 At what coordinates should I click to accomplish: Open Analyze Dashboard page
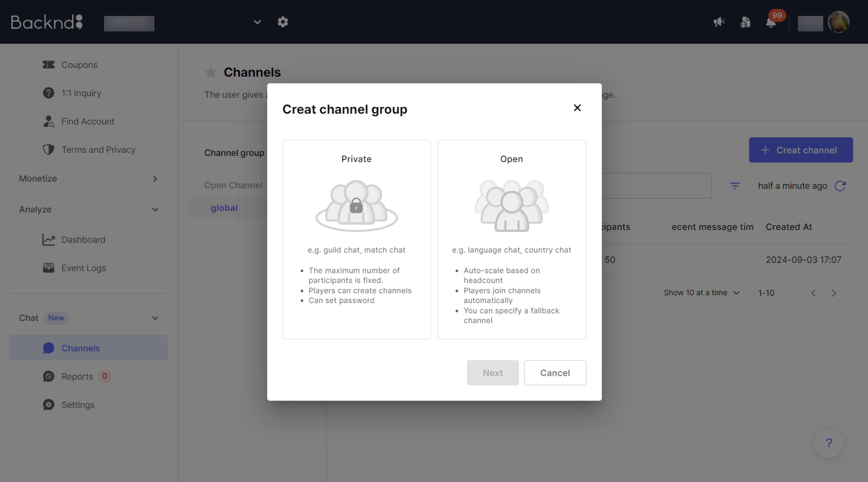coord(83,240)
